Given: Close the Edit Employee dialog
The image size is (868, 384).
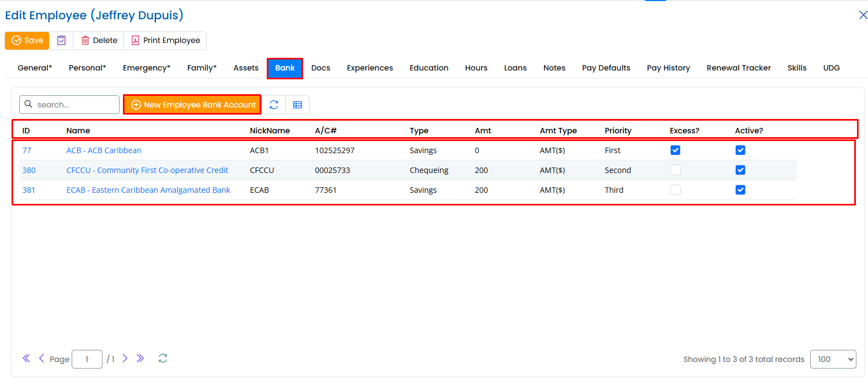Looking at the screenshot, I should point(863,15).
